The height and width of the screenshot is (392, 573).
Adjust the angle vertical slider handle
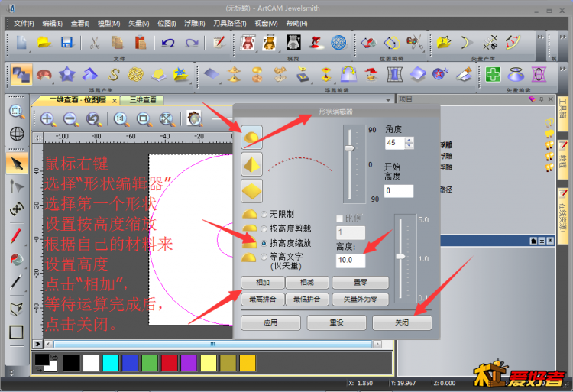(x=350, y=148)
